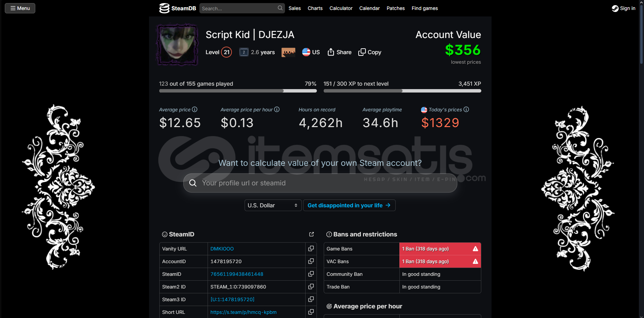Click the XP to next level progress bar
The height and width of the screenshot is (318, 644).
[402, 91]
